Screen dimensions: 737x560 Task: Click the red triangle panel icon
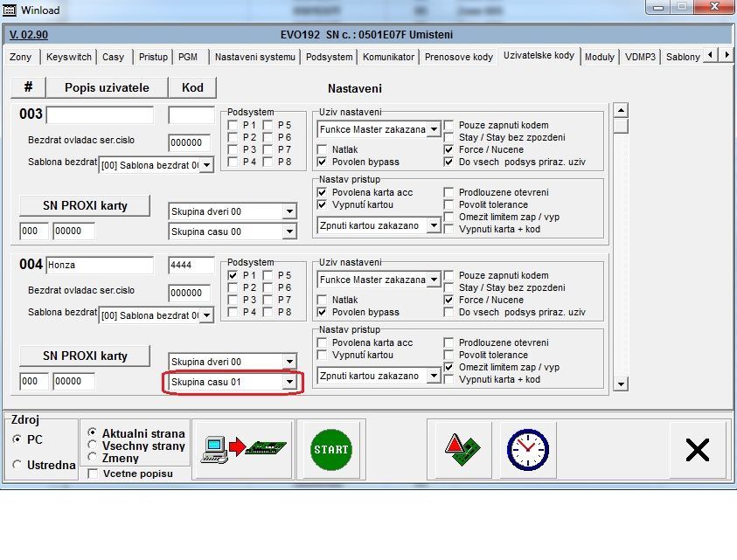[458, 449]
